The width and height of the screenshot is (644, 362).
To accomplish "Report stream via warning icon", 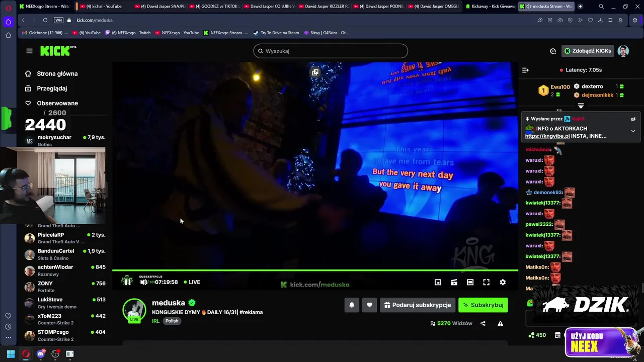I will pos(500,323).
